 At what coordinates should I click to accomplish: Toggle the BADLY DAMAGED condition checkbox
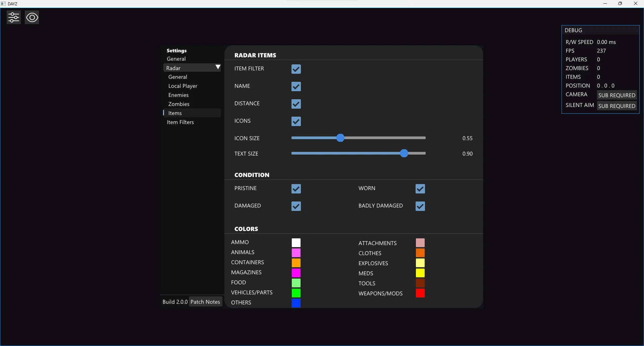pos(420,206)
